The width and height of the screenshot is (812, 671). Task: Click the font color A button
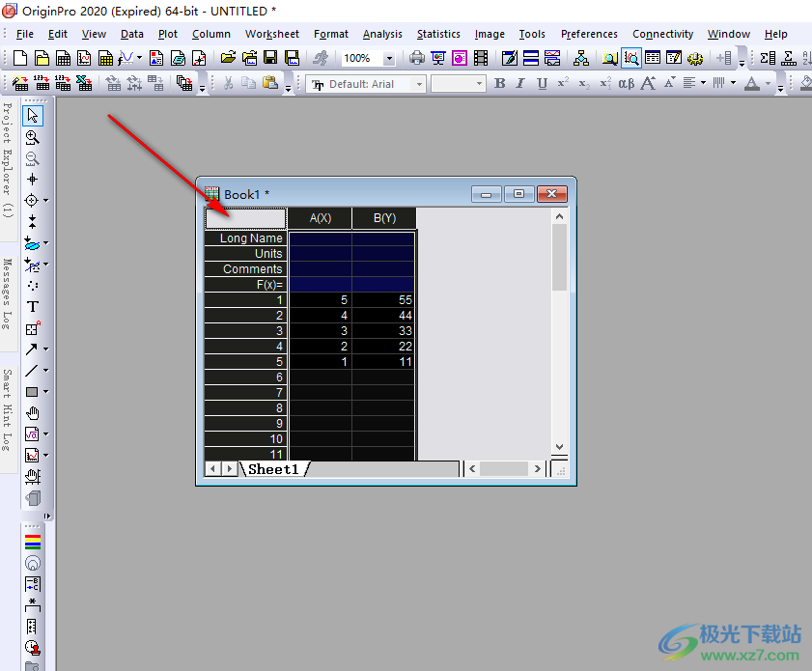pos(752,83)
